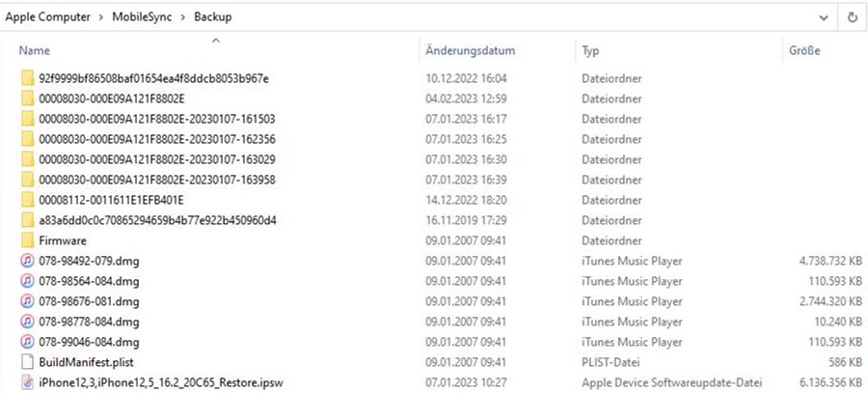Screen dimensions: 868x393
Task: Click iTunes icon of 078-98778-084.dmg
Action: coord(27,322)
